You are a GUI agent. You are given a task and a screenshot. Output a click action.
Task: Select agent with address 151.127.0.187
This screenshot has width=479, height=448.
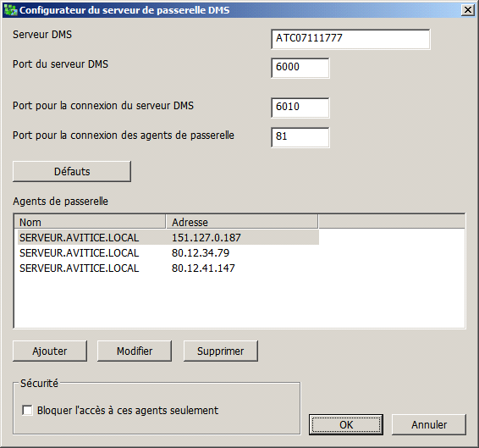[x=168, y=238]
